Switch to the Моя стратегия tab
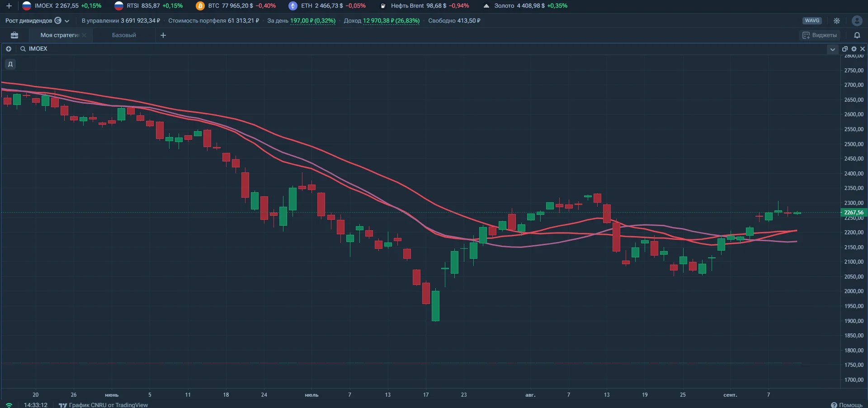The width and height of the screenshot is (868, 408). coord(60,35)
